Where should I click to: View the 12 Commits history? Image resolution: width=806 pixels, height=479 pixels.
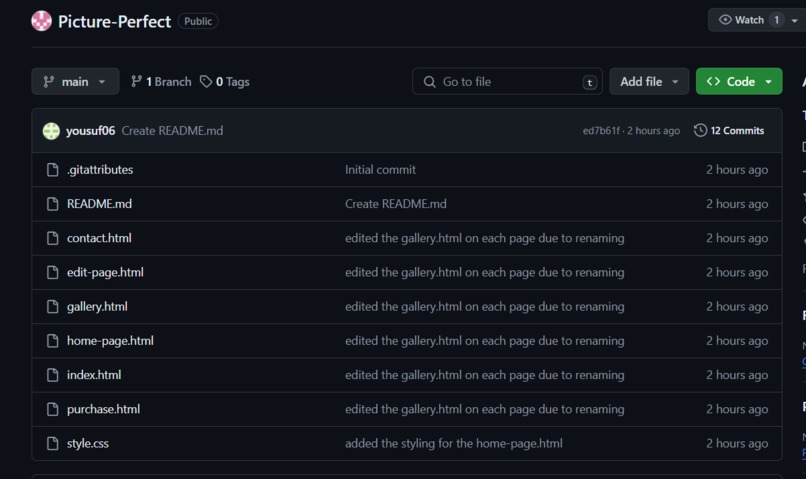tap(729, 131)
